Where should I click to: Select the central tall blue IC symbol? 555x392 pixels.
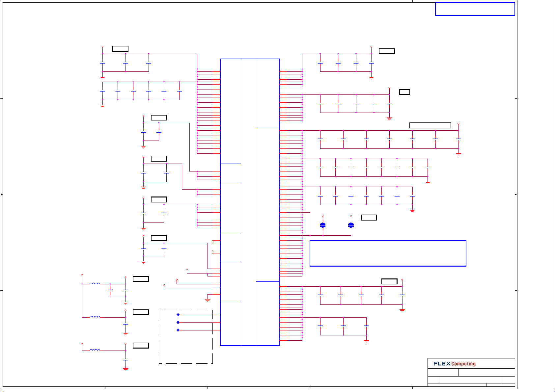click(250, 202)
